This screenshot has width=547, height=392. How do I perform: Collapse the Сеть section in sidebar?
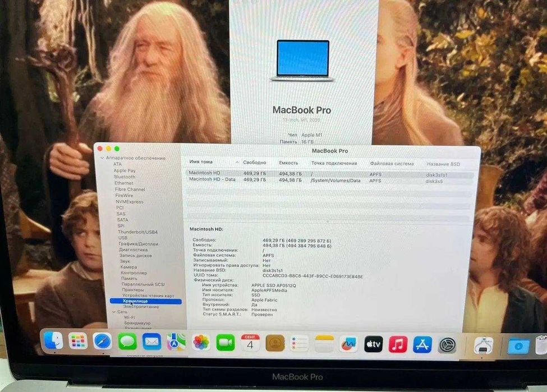(114, 312)
